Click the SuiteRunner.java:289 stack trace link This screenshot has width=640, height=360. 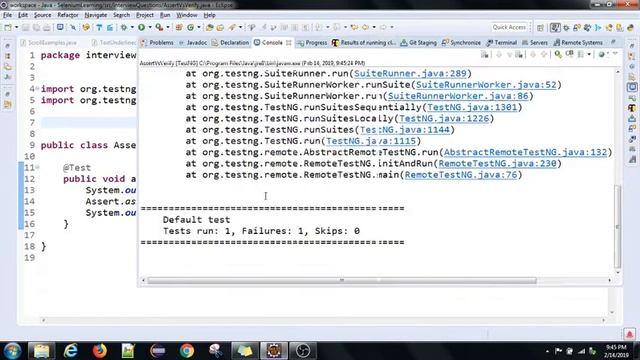click(410, 73)
